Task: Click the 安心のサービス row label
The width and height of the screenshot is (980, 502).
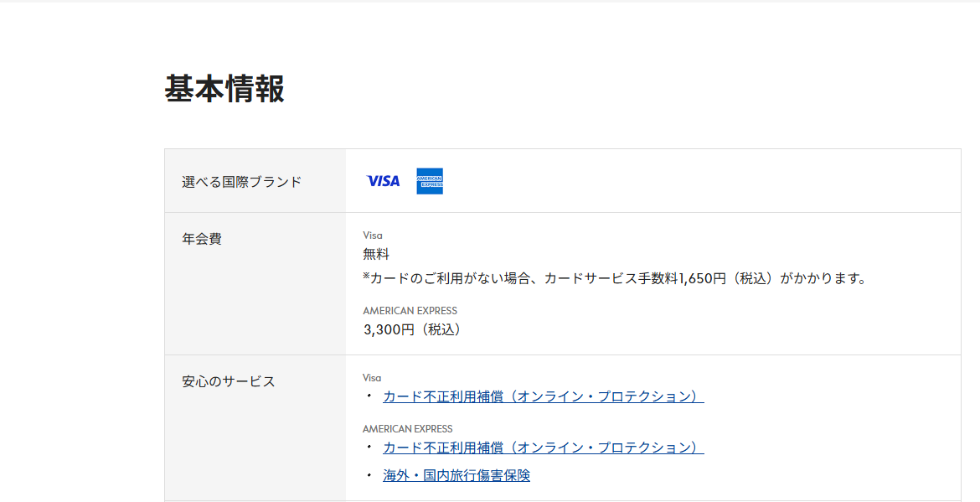Action: (228, 381)
